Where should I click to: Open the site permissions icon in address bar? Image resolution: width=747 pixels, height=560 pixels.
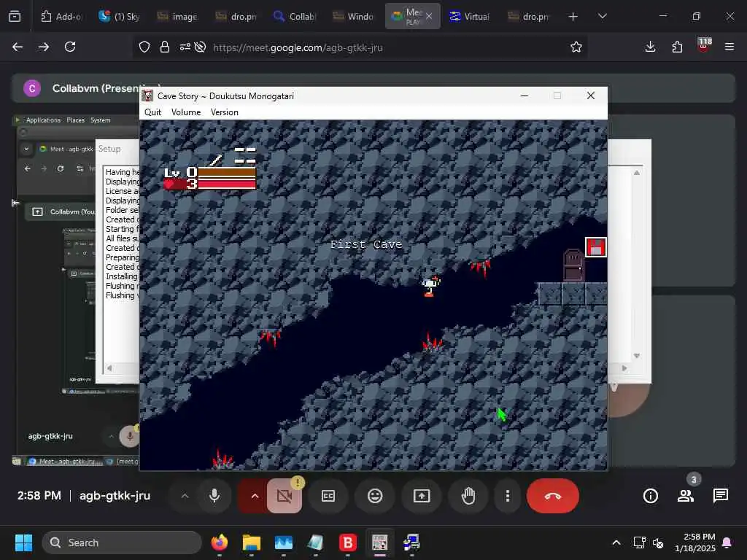(185, 47)
